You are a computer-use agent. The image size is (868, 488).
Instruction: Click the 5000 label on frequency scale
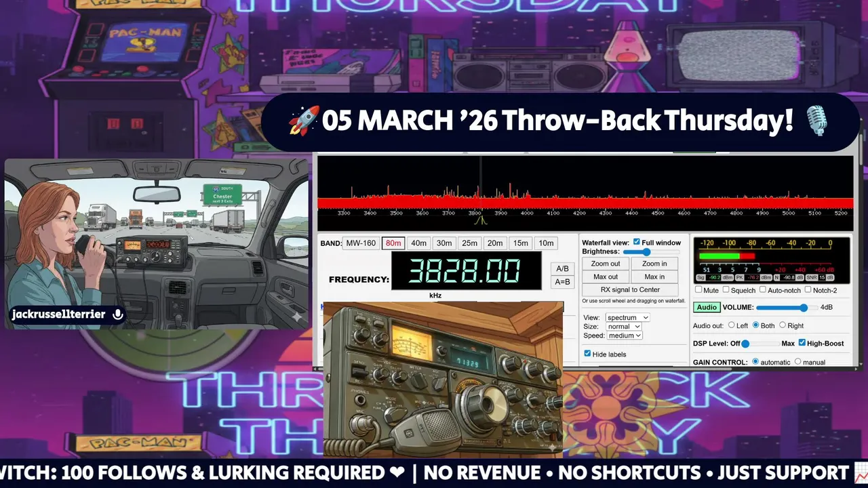click(789, 213)
